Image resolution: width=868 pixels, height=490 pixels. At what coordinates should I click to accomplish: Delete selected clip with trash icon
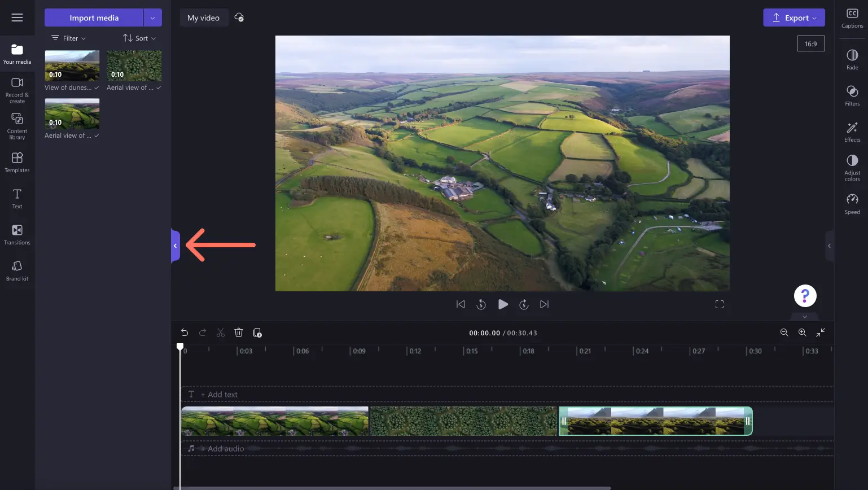[239, 333]
